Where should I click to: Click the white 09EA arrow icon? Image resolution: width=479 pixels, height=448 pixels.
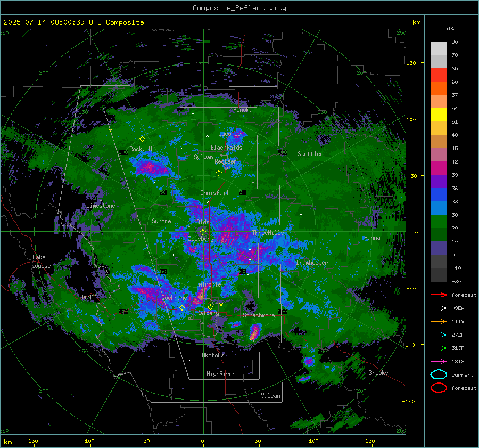click(439, 308)
